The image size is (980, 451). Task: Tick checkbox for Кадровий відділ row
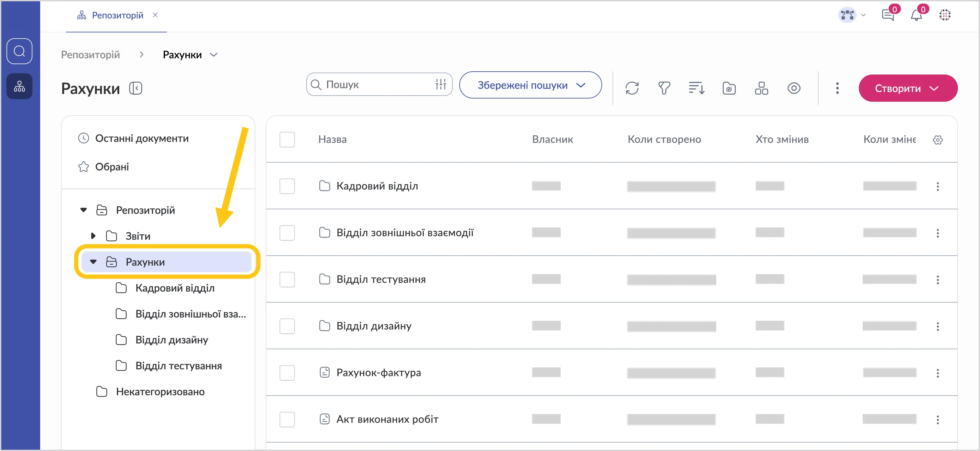287,186
